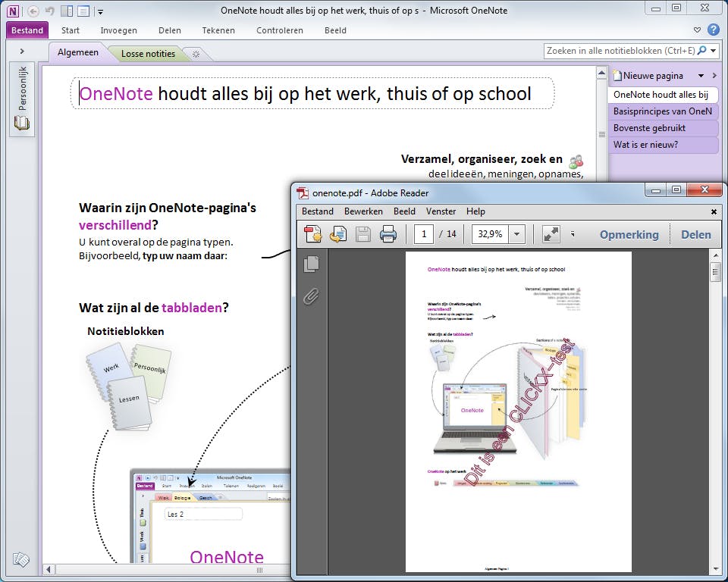This screenshot has height=582, width=728.
Task: Select the Losse notities section tab
Action: [x=148, y=54]
